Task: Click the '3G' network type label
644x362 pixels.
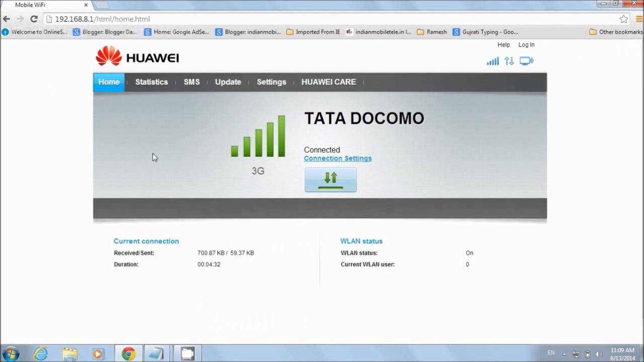Action: click(x=258, y=171)
